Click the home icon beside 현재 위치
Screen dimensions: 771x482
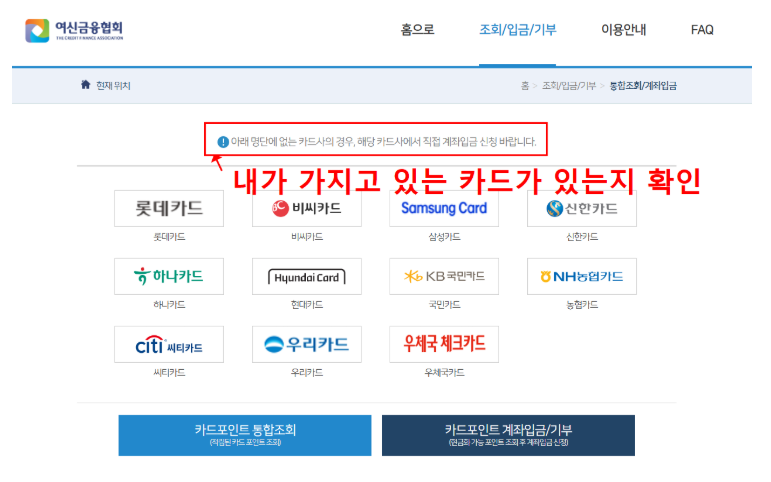86,85
